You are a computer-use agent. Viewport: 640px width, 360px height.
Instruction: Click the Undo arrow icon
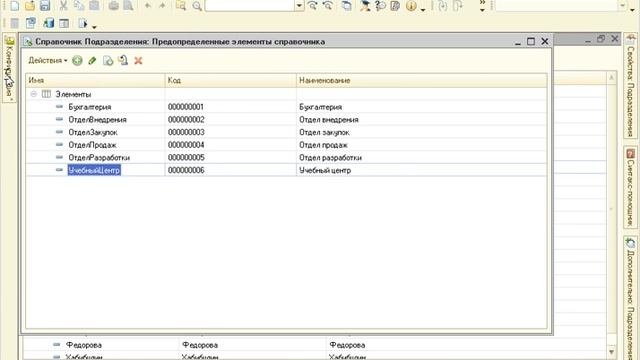(148, 5)
